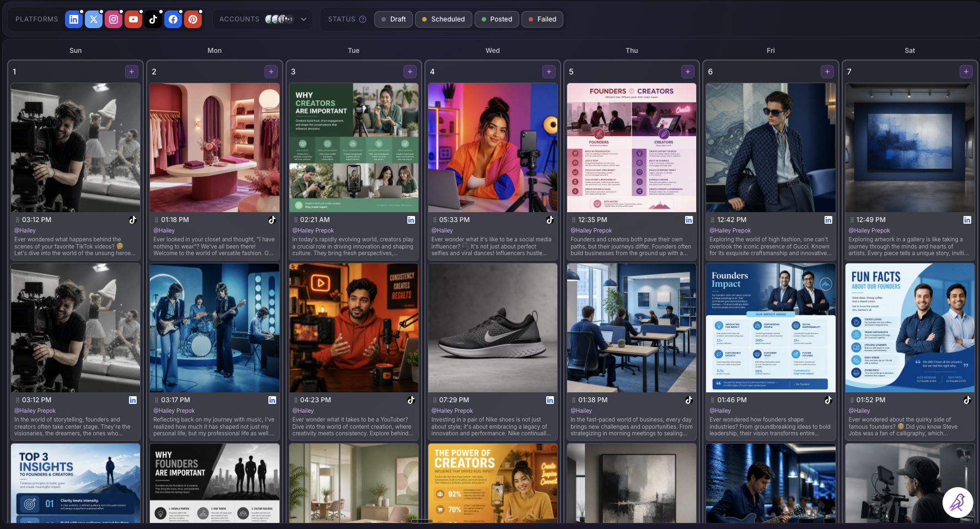This screenshot has height=529, width=980.
Task: Toggle the Instagram platform filter
Action: 114,19
